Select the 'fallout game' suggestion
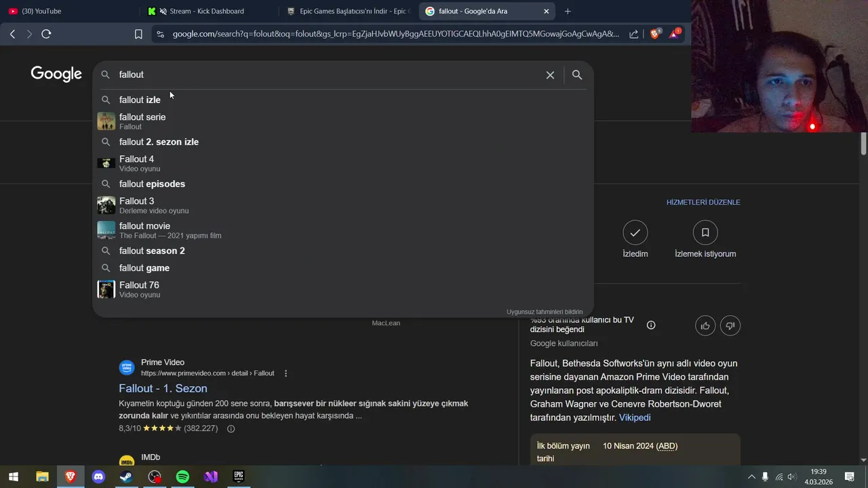This screenshot has height=488, width=868. [343, 268]
